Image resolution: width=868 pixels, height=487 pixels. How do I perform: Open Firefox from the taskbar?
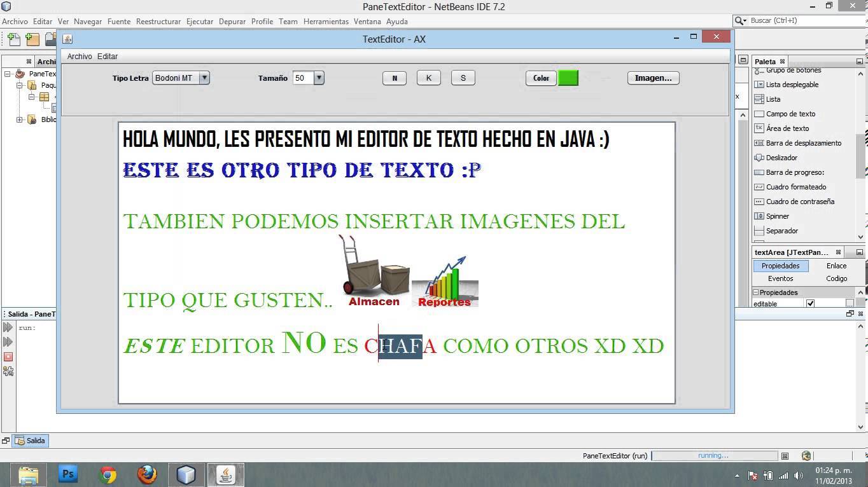click(147, 474)
